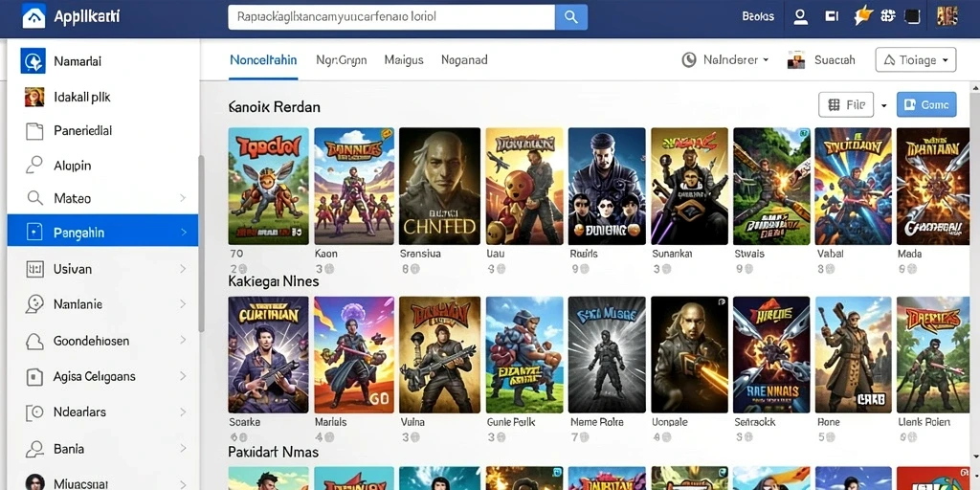Open the CHNFED game thumbnail
This screenshot has width=980, height=490.
coord(440,187)
